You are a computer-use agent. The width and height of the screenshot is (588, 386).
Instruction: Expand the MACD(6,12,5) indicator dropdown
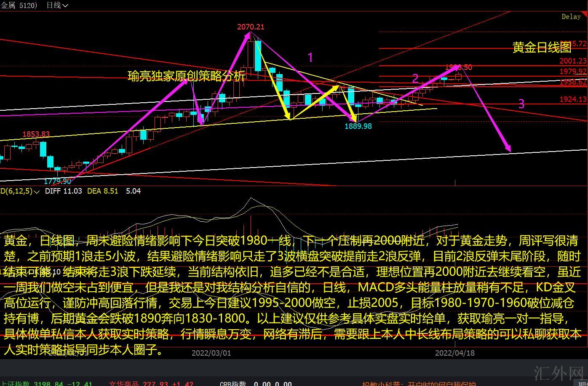(x=36, y=192)
